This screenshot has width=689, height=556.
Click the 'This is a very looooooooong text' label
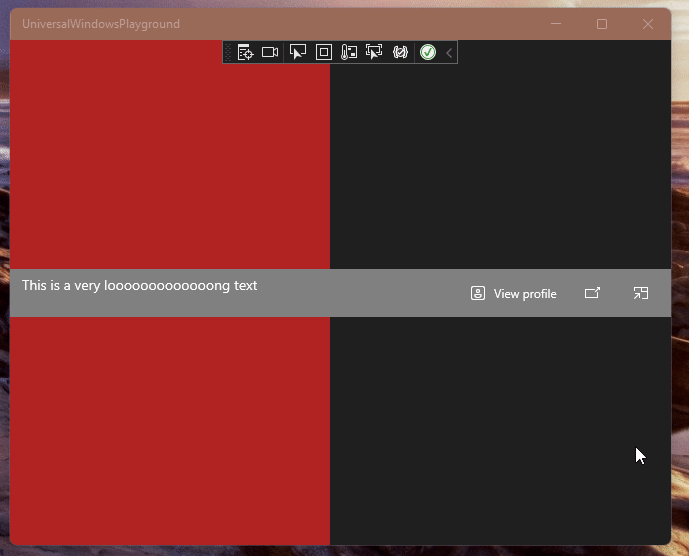click(139, 286)
